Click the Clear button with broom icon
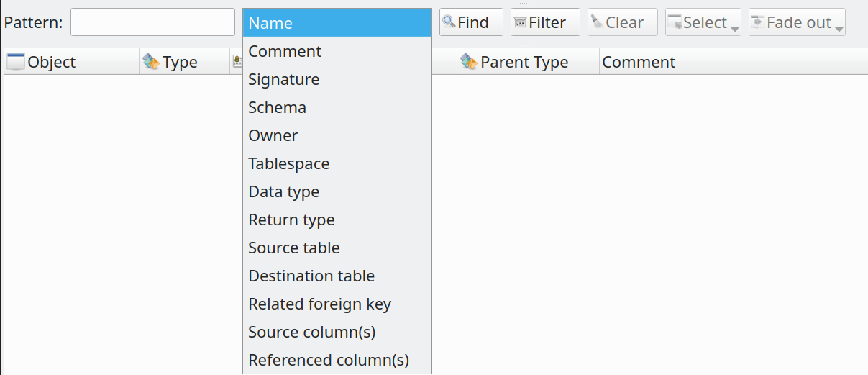This screenshot has height=375, width=868. 622,22
